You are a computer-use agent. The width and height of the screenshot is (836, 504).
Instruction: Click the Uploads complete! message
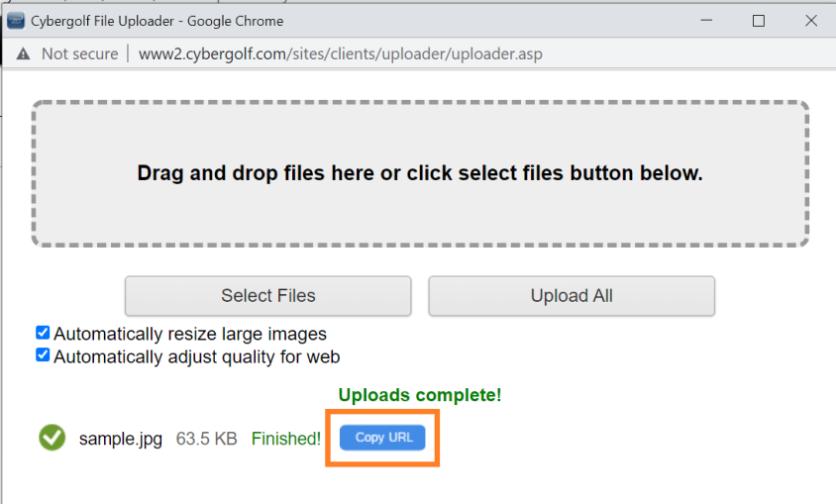[420, 395]
